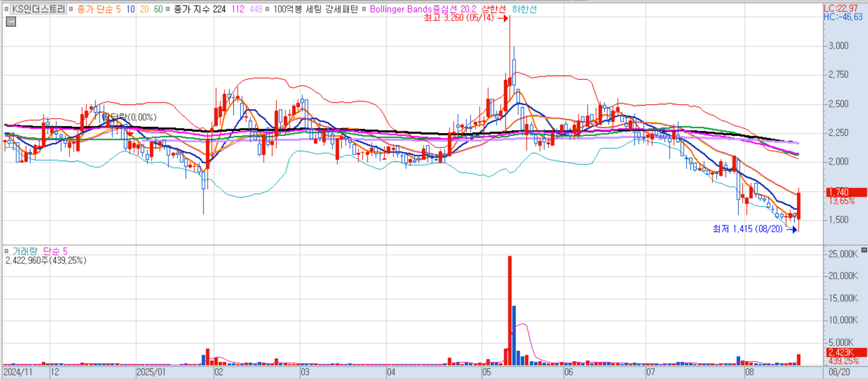Click the 03 month date axis label

305,372
